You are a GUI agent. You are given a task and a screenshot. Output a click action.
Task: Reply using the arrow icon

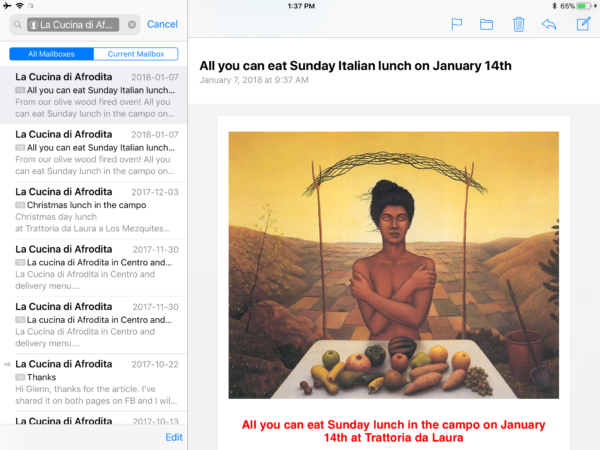pyautogui.click(x=549, y=24)
